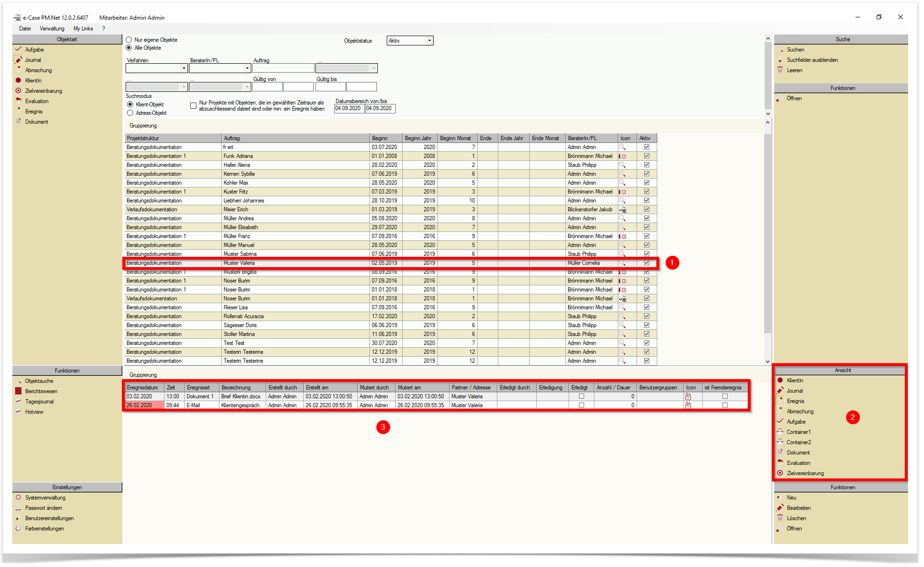Click the Journal pencil icon under Objektart
924x567 pixels.
pos(18,60)
